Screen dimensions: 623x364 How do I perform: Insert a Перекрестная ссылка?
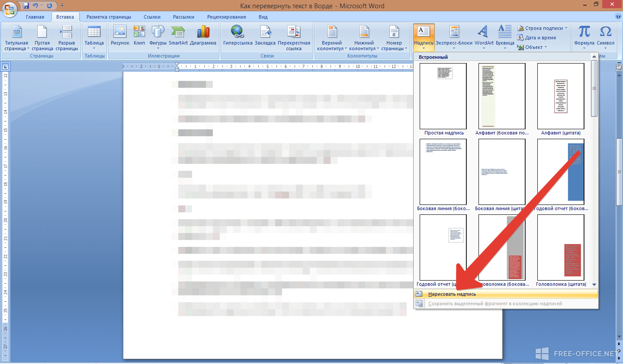click(294, 38)
